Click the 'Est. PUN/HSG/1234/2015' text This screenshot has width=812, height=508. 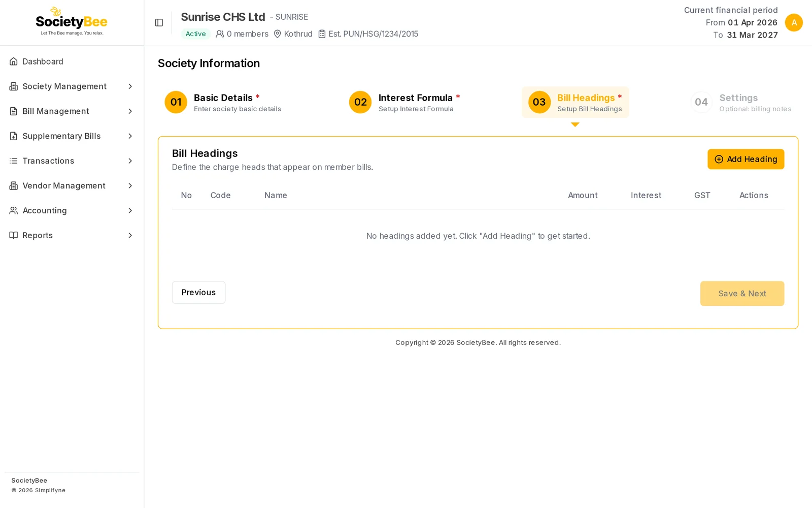click(x=373, y=34)
